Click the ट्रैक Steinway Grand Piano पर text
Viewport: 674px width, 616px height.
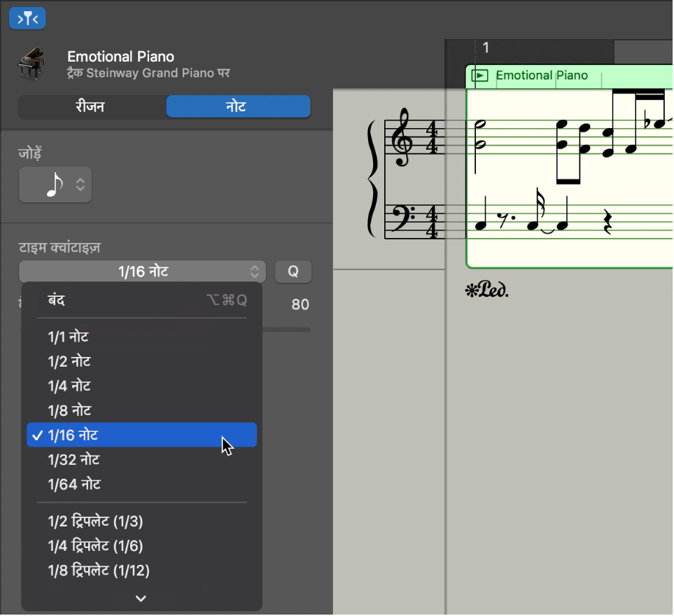(x=148, y=73)
